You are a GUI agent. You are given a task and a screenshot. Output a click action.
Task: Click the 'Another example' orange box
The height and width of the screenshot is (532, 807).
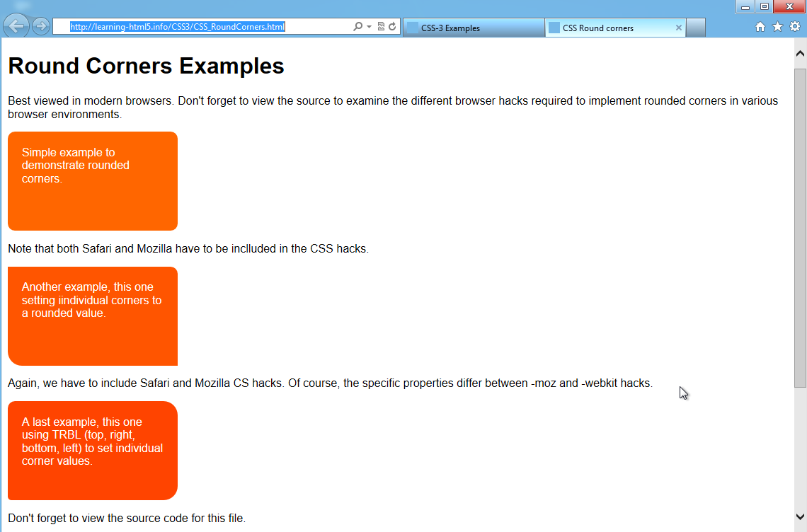[x=93, y=316]
